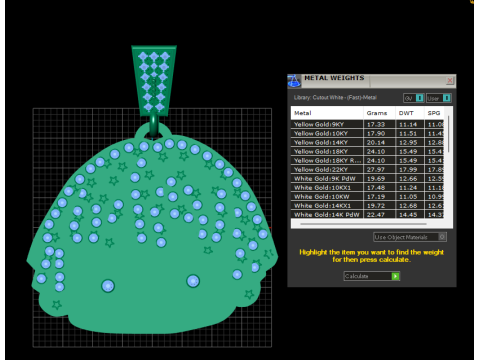Screen dimensions: 480x360
Task: Select the large left gem on pendant
Action: pyautogui.click(x=108, y=286)
